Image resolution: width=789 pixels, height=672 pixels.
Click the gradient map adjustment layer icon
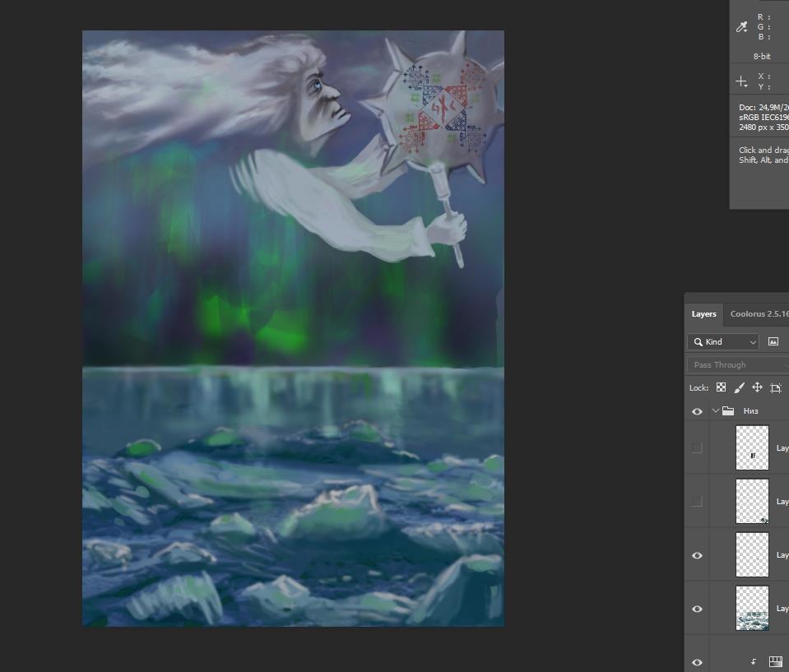775,661
